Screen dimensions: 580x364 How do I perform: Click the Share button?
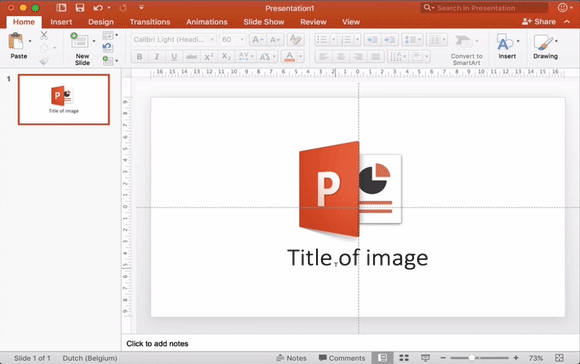point(539,22)
